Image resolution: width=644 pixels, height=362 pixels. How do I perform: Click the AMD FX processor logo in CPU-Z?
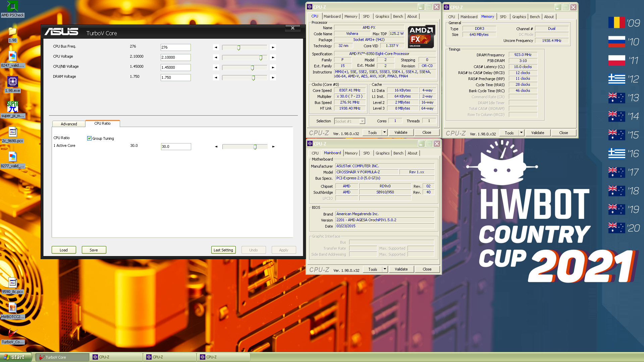(421, 37)
